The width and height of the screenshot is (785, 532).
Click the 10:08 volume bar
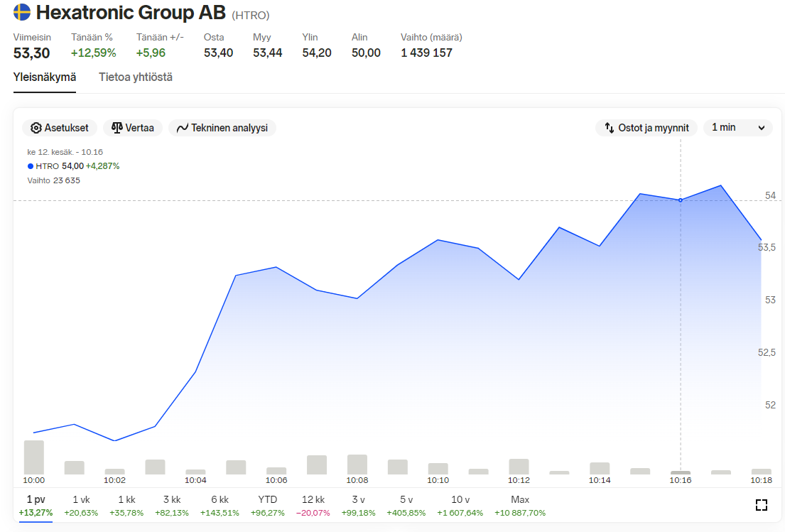[357, 465]
